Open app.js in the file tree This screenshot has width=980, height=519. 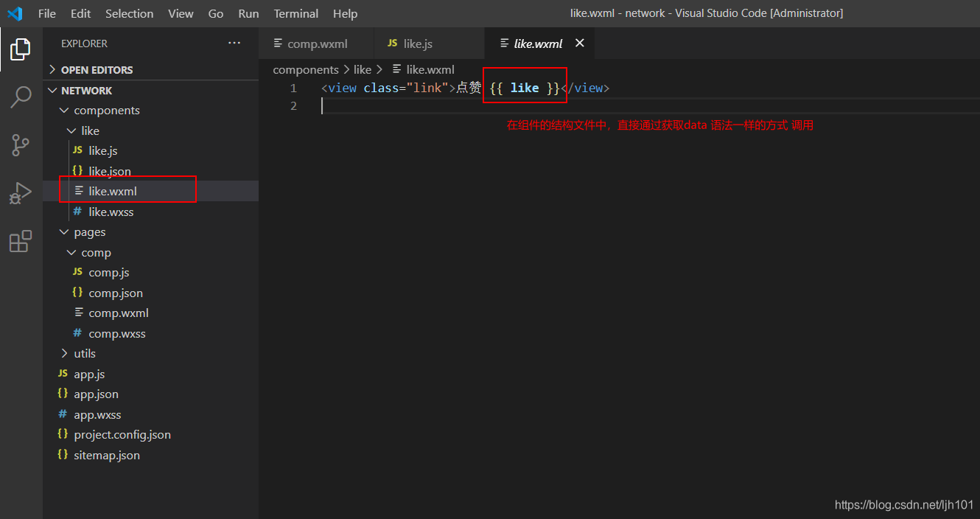tap(150, 374)
